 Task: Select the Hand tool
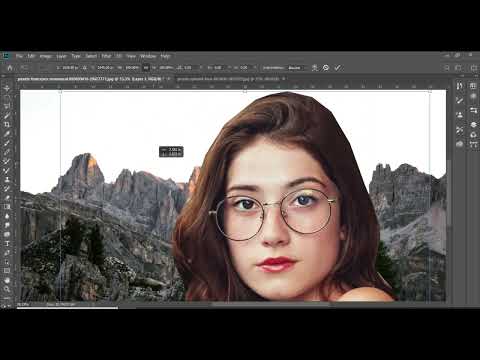point(7,280)
